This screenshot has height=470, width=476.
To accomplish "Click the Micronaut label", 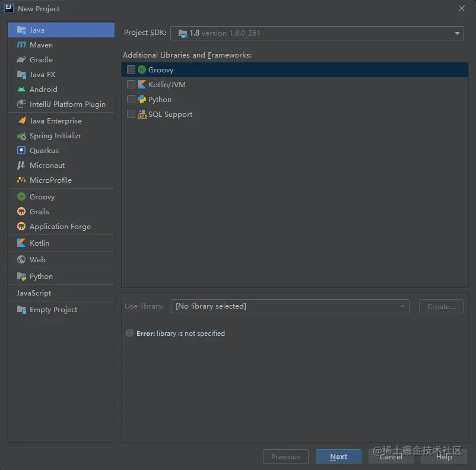I will pos(47,165).
